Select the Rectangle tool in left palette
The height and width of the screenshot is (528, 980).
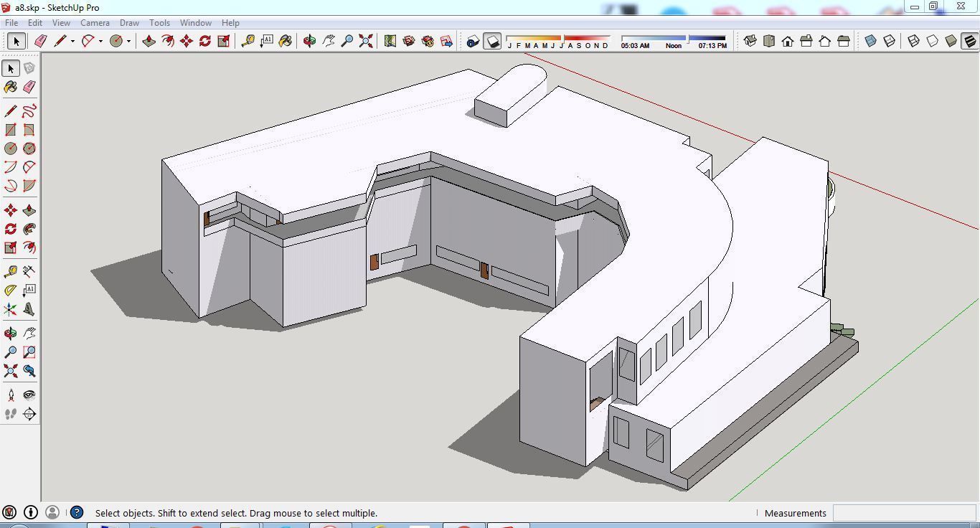(11, 130)
